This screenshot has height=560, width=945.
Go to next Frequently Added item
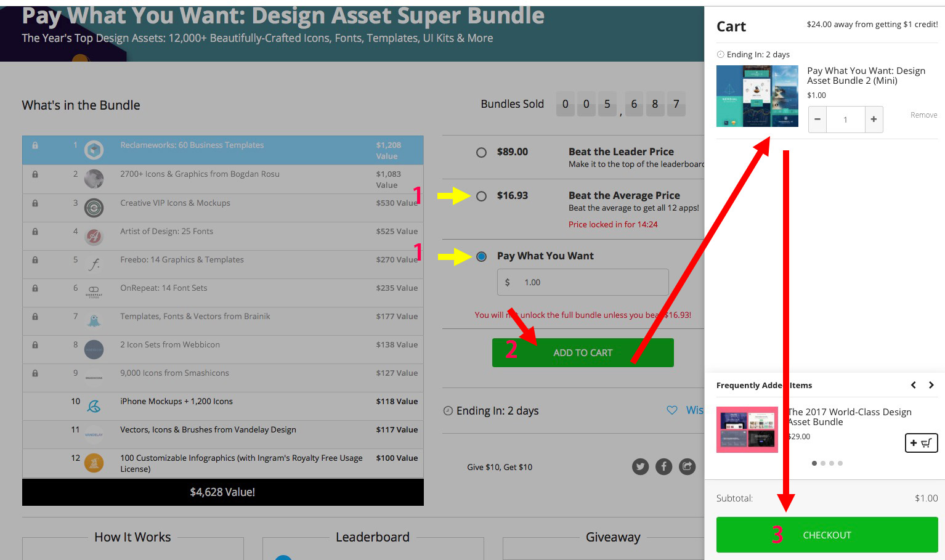pos(931,385)
